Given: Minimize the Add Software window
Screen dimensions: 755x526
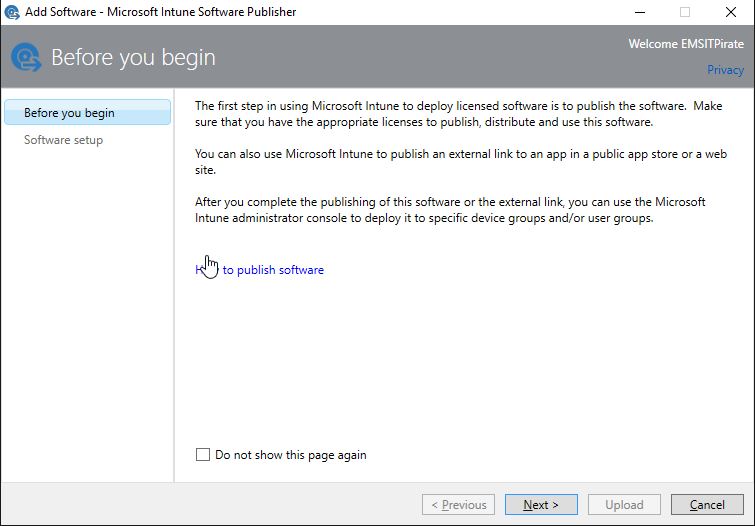Looking at the screenshot, I should [x=640, y=12].
